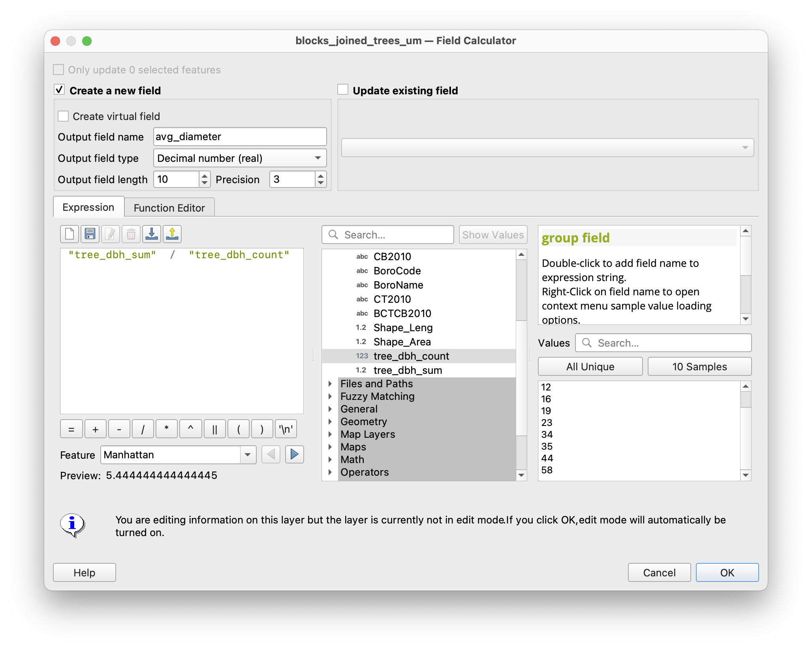Click the All Unique values button
812x649 pixels.
pos(590,367)
